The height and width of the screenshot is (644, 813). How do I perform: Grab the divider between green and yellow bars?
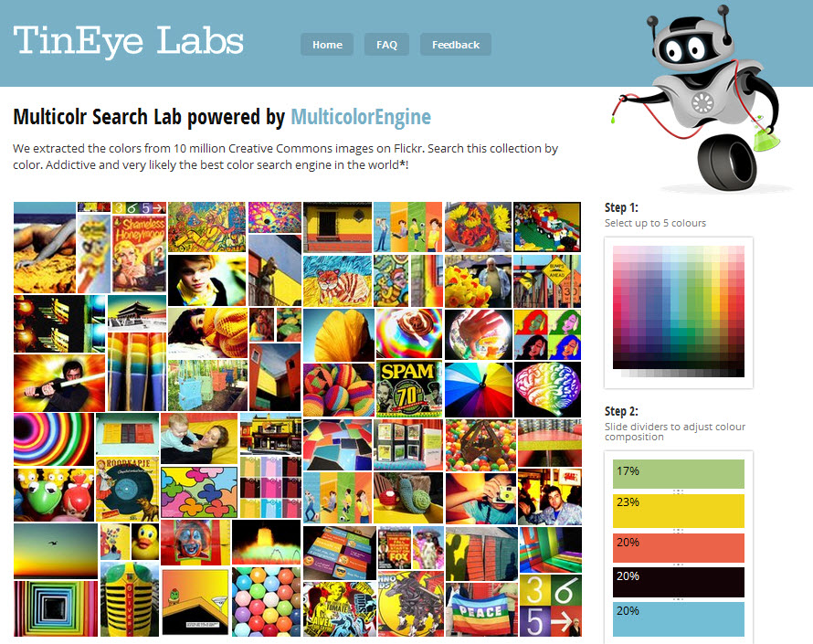click(x=678, y=491)
